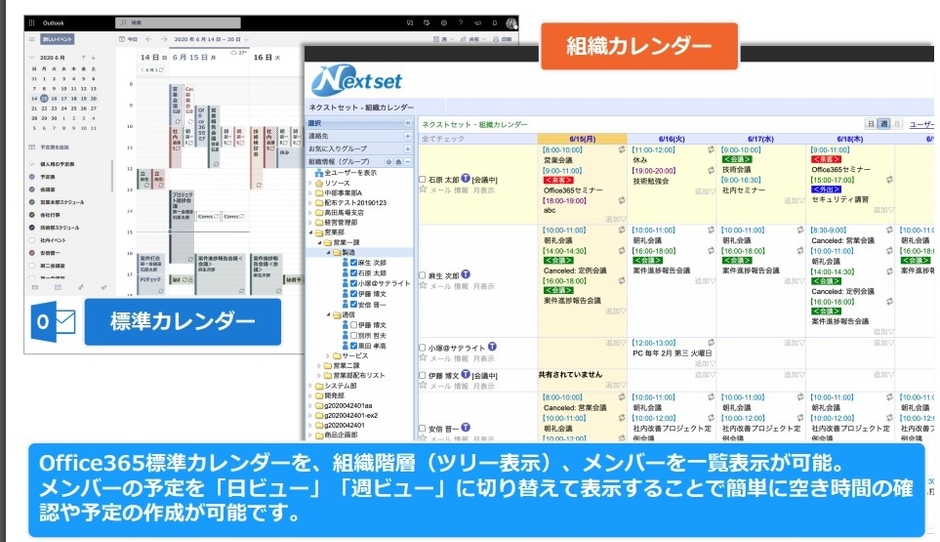Toggle the 技術部スケジュール calendar color circle
This screenshot has height=542, width=940.
32,227
